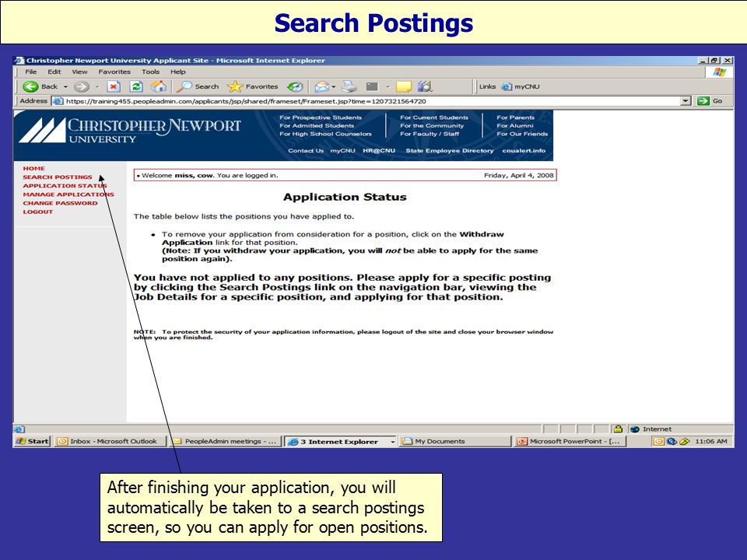Viewport: 747px width, 560px height.
Task: Click the Stop loading icon
Action: tap(114, 86)
